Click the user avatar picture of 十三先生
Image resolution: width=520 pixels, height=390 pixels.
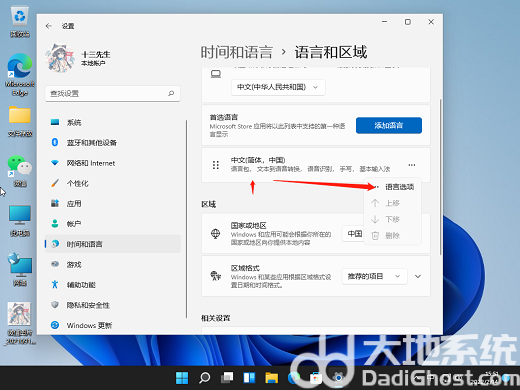coord(60,58)
